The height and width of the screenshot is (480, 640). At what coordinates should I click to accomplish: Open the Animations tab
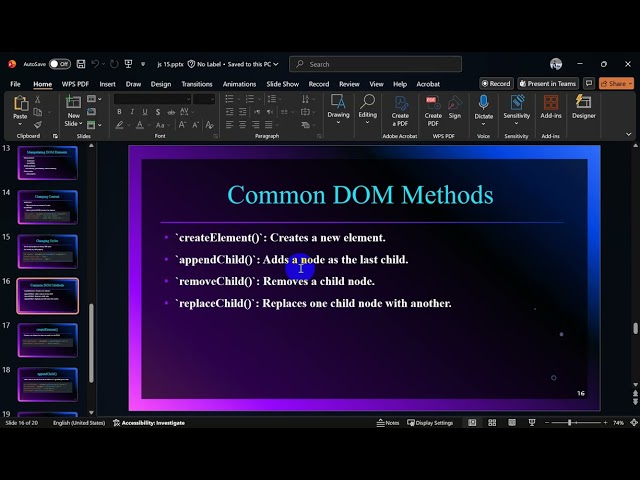pos(239,84)
